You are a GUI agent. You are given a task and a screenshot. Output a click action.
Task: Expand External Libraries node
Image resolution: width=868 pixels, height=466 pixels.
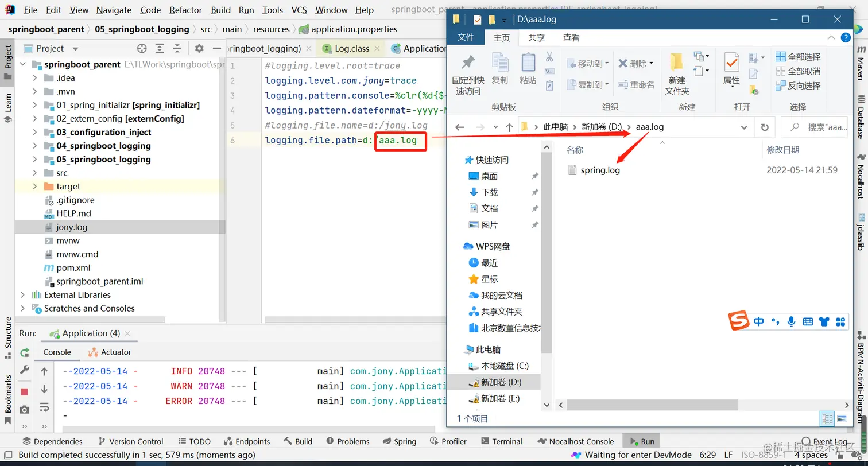(x=22, y=295)
